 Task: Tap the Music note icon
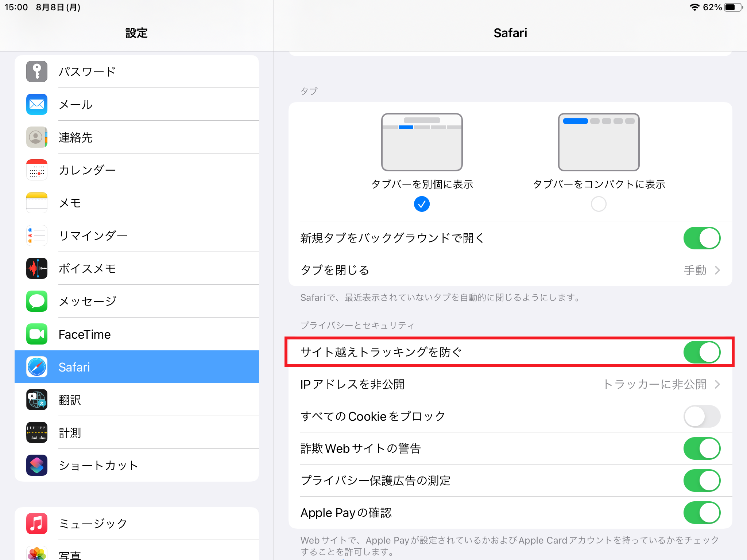(x=37, y=524)
